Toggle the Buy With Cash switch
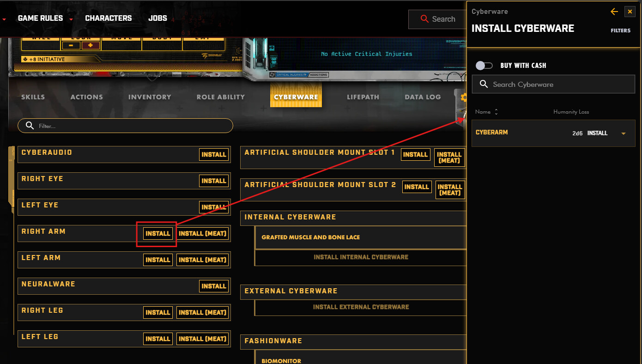Viewport: 642px width, 364px height. (x=484, y=66)
